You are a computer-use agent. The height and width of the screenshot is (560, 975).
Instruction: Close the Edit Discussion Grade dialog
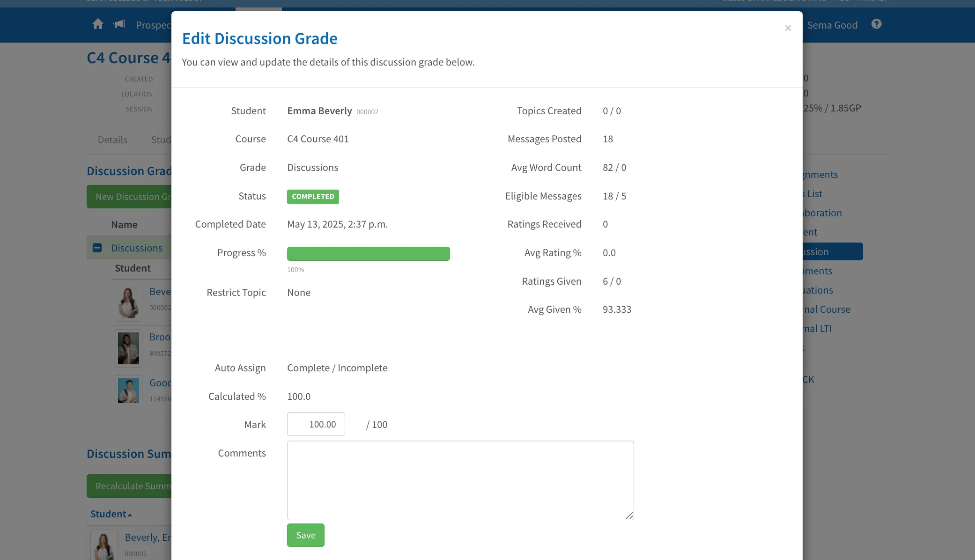coord(788,28)
